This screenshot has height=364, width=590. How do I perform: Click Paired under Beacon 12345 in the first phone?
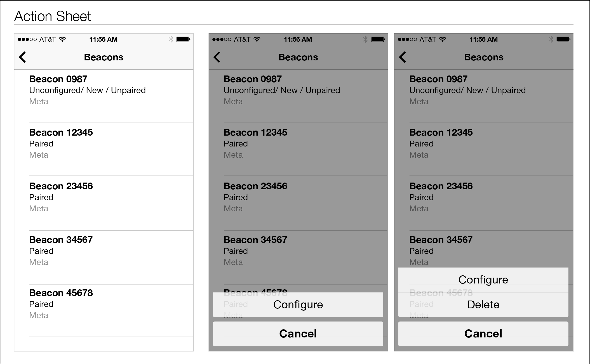[41, 144]
